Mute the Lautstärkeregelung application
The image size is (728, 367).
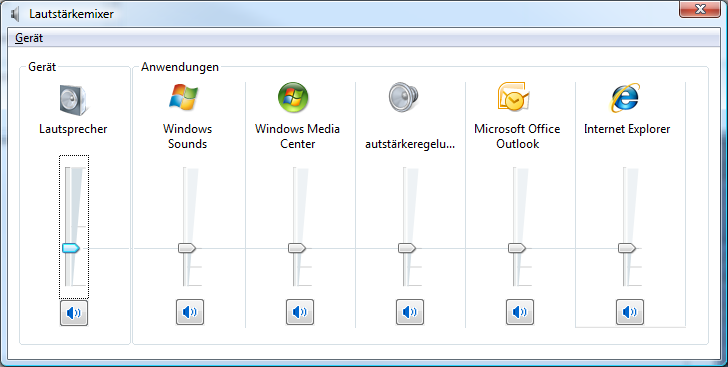coord(410,312)
